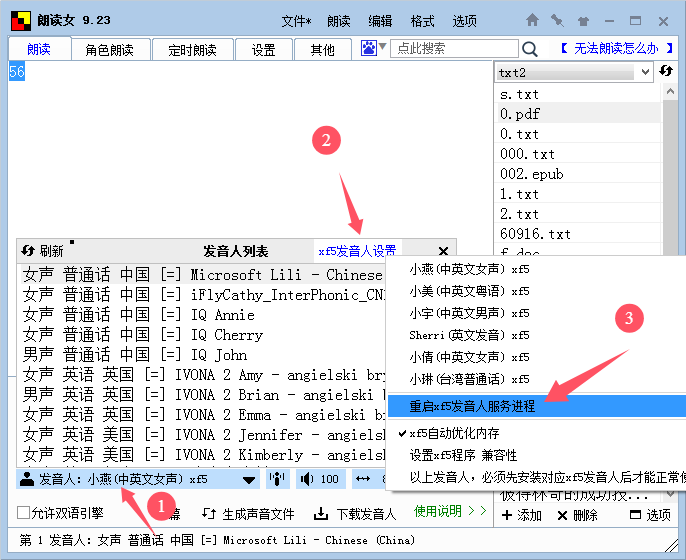Open the txt2 folder dropdown
Image resolution: width=686 pixels, height=560 pixels.
(x=645, y=72)
